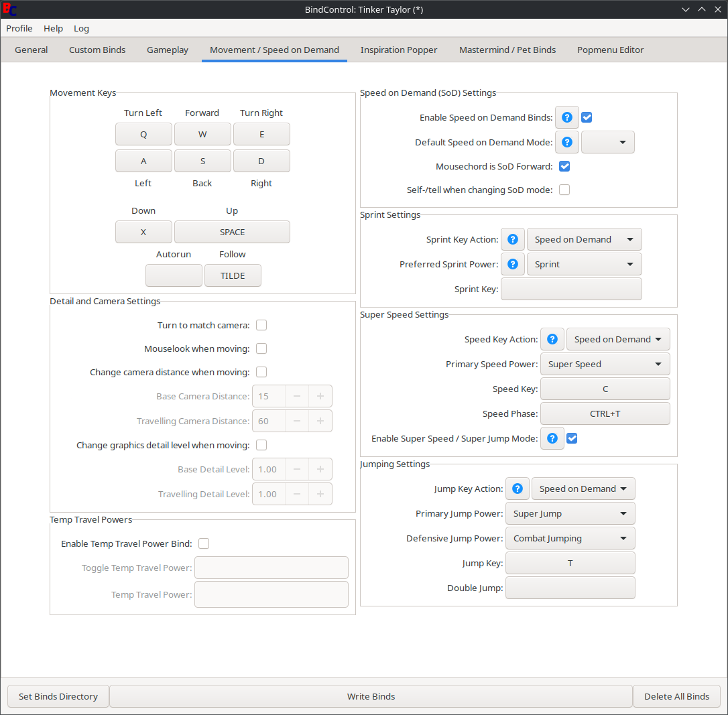Click help icon for Enable Speed on Demand Binds
728x715 pixels.
click(x=566, y=117)
